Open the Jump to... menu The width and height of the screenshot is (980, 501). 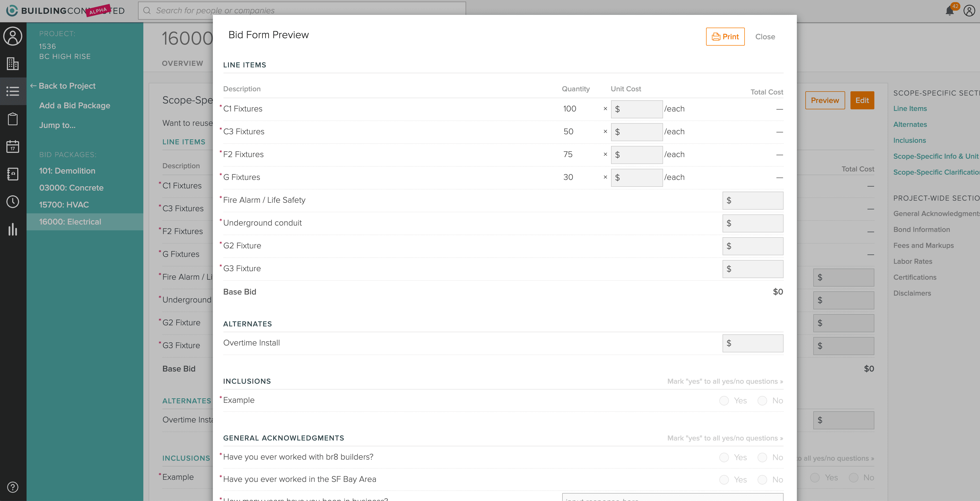57,125
